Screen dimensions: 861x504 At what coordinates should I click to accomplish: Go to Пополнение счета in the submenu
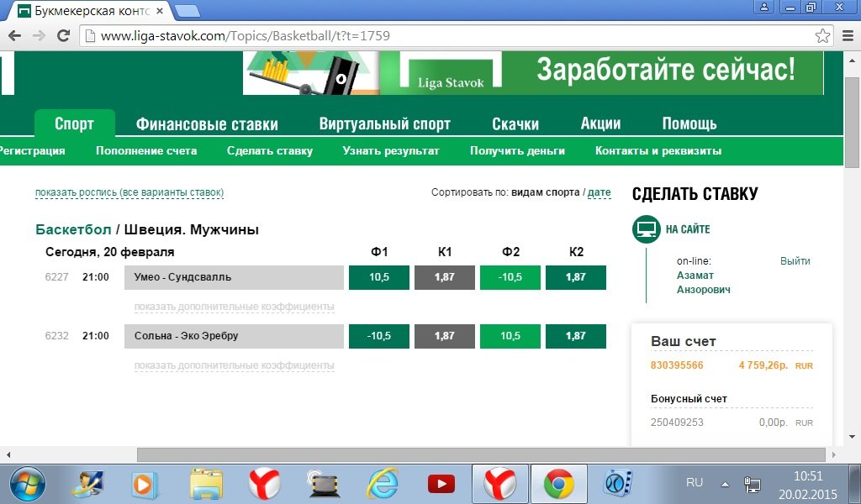(x=146, y=151)
